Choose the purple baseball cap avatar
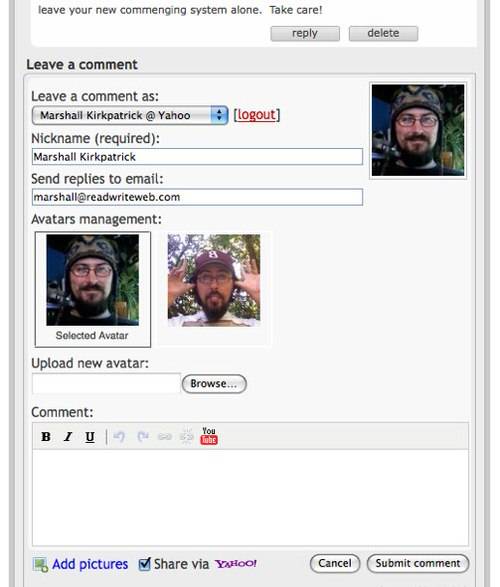Viewport: 500px width, 587px height. click(x=214, y=280)
